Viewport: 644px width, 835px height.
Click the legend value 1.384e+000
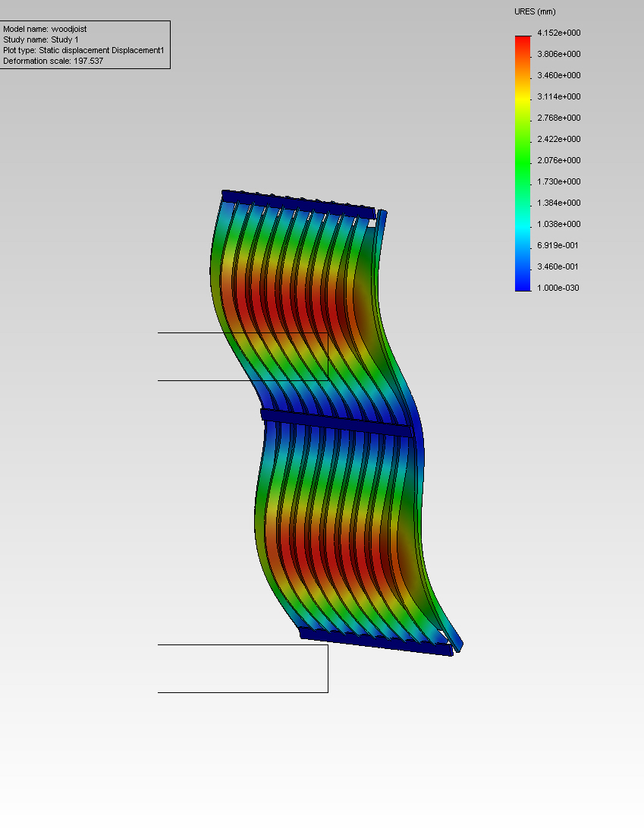(x=559, y=203)
